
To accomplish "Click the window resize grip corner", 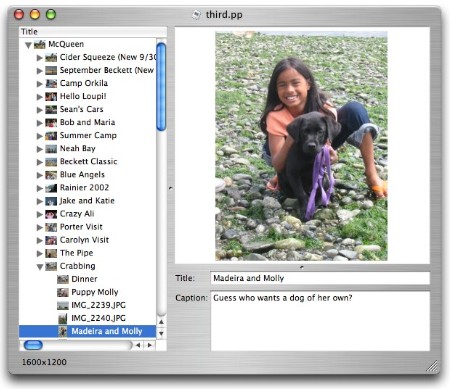I will 432,366.
